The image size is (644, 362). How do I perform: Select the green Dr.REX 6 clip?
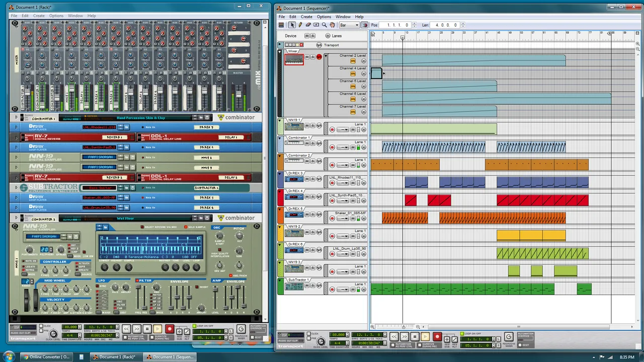[542, 253]
